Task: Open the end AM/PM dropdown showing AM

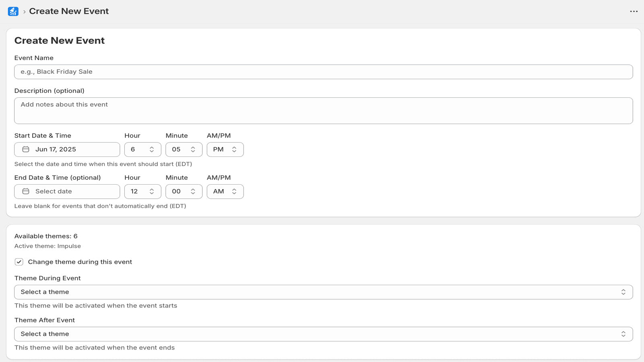Action: pos(225,191)
